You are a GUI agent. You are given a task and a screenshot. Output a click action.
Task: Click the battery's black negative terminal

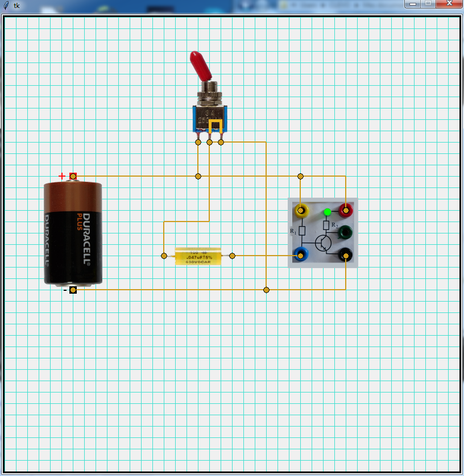tap(73, 290)
